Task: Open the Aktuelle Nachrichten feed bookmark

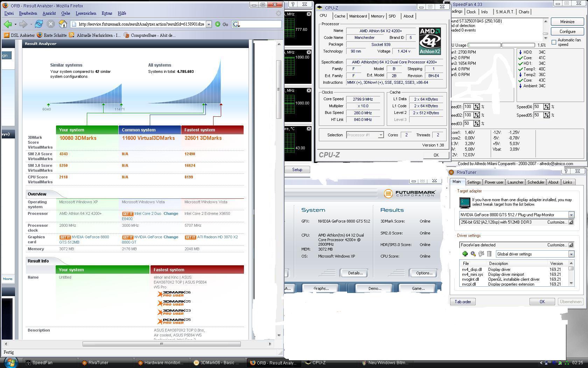Action: 95,35
